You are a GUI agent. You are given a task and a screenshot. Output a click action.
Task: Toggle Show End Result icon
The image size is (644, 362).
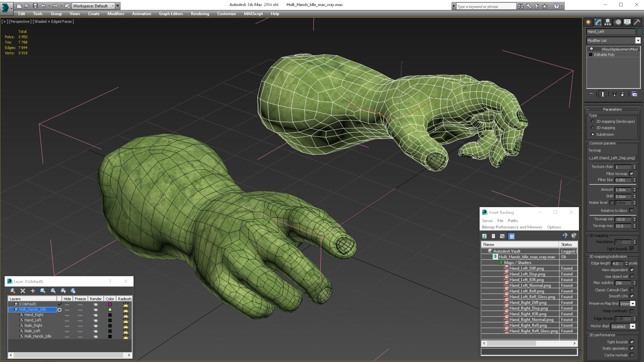603,94
